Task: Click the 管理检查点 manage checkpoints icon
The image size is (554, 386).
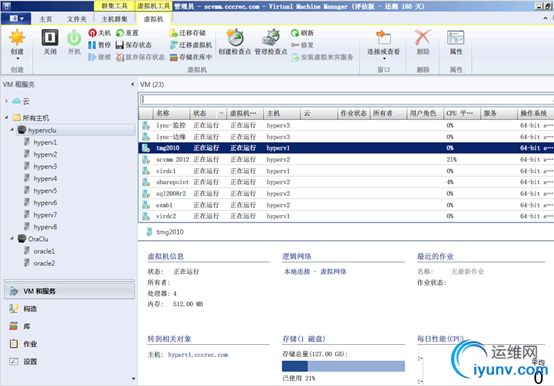Action: click(271, 38)
